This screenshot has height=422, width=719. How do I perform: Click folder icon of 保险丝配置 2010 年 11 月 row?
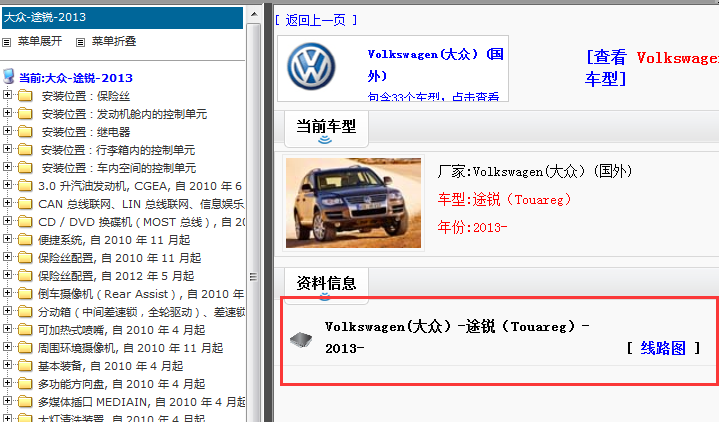click(x=25, y=258)
